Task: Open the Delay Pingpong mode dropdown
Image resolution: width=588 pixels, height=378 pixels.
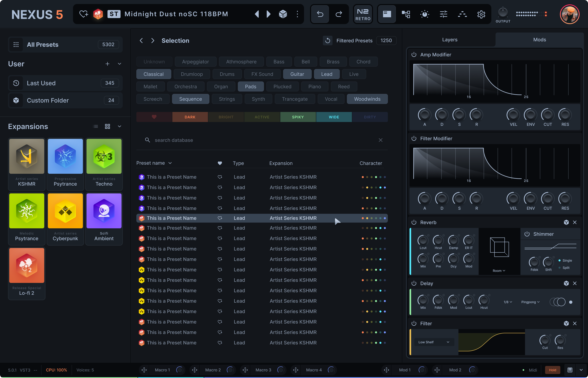Action: tap(530, 302)
